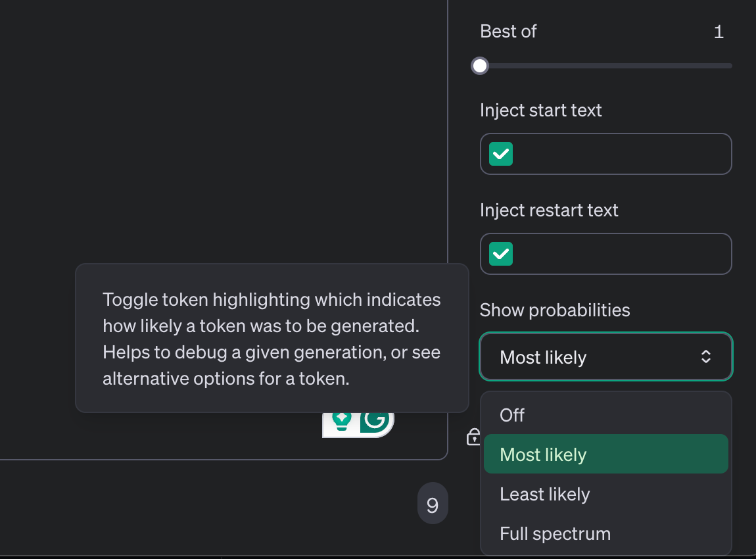Click the token count badge showing 9
756x559 pixels.
click(432, 504)
